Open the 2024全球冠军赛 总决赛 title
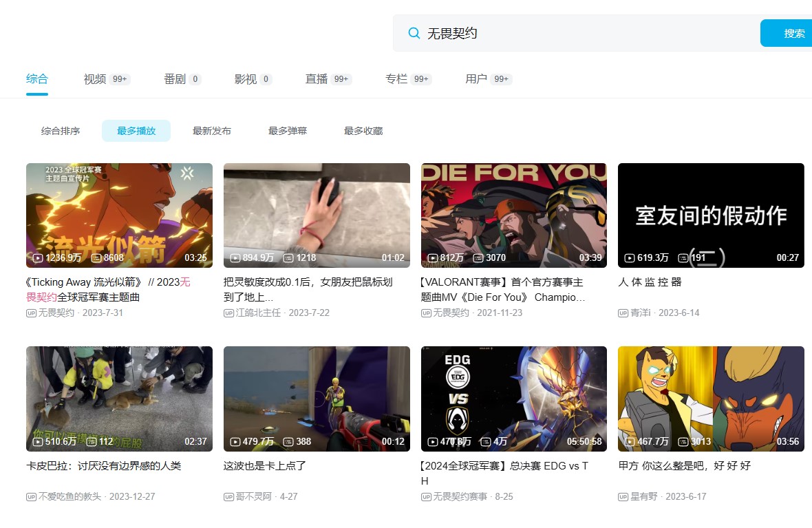This screenshot has width=812, height=528. pos(504,473)
